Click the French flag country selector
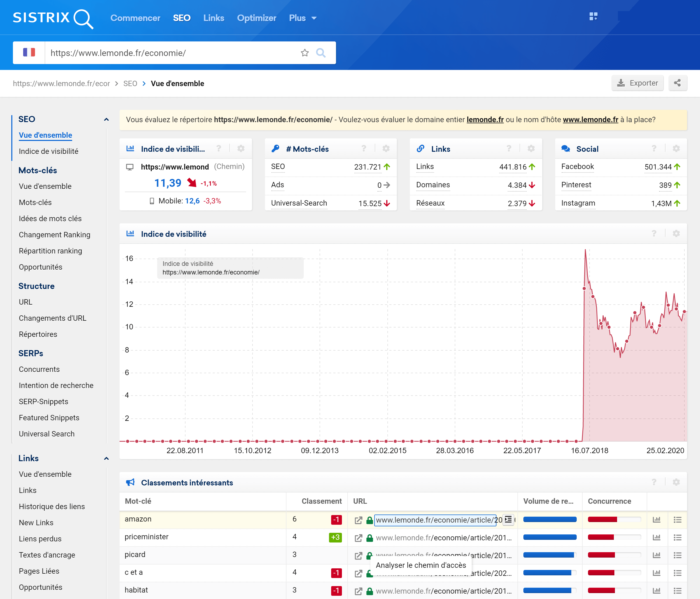This screenshot has height=599, width=700. tap(29, 53)
